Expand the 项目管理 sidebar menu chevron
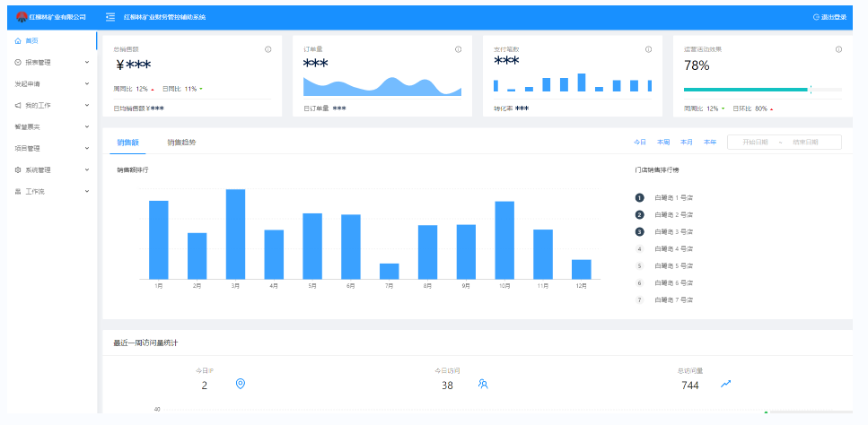 [x=87, y=148]
